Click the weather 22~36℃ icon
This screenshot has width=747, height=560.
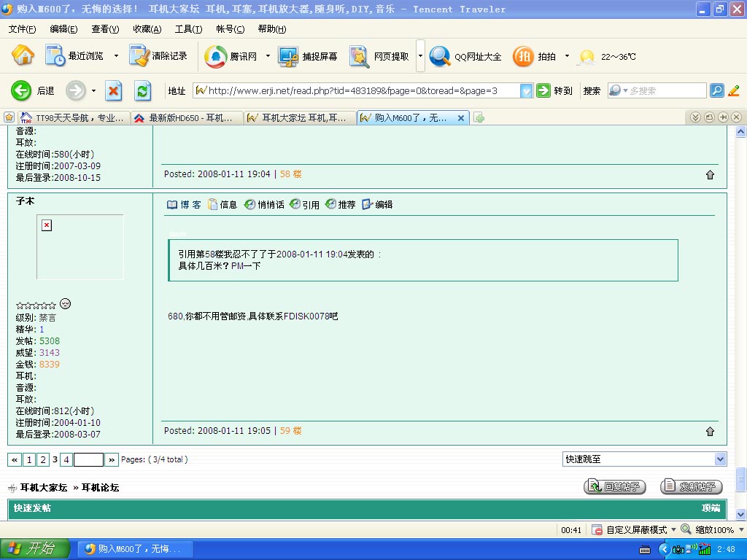(587, 57)
